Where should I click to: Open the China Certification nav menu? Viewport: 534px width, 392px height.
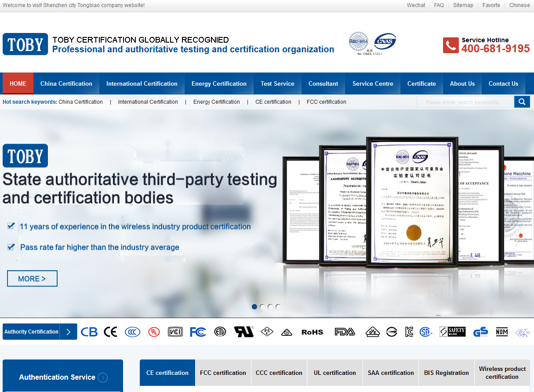click(66, 83)
